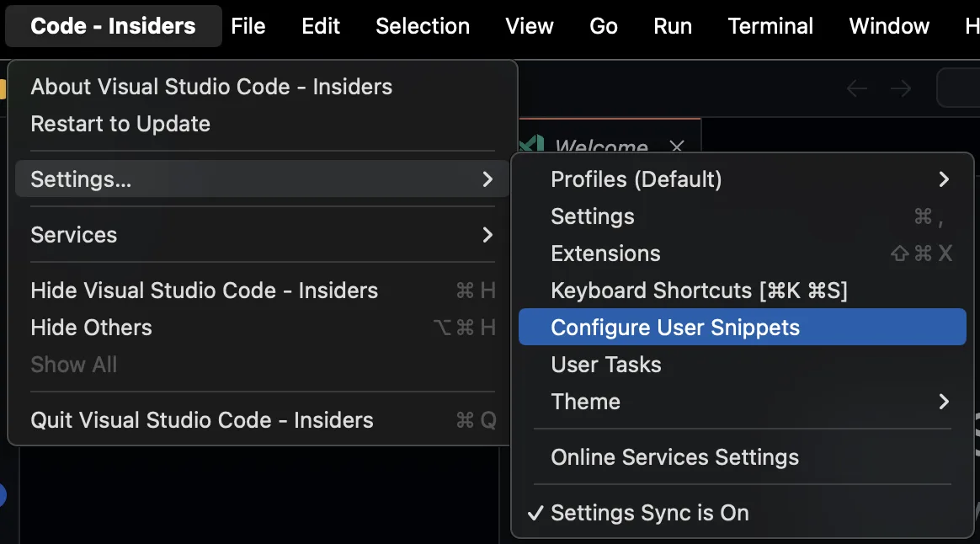
Task: Open the Edit menu
Action: tap(321, 26)
